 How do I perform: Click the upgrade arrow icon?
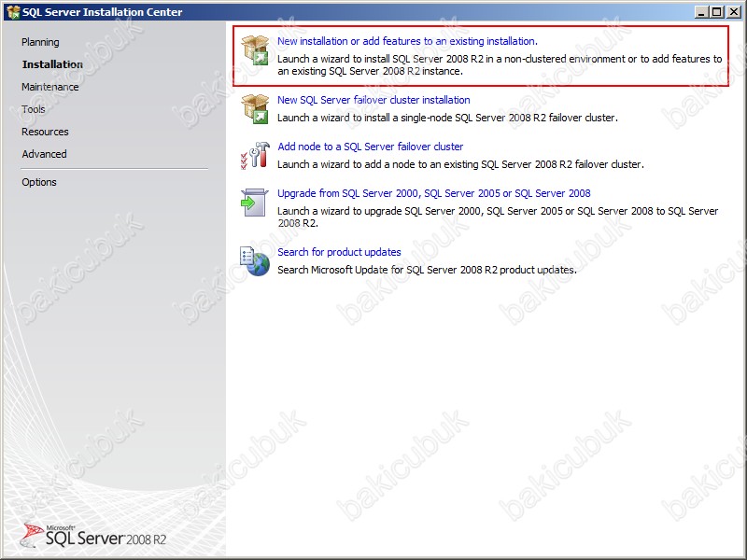tap(254, 203)
